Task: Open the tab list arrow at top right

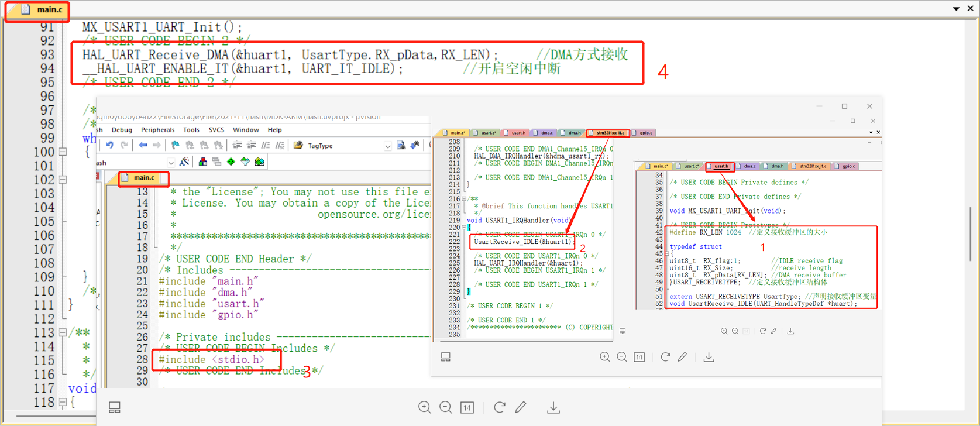Action: (x=956, y=9)
